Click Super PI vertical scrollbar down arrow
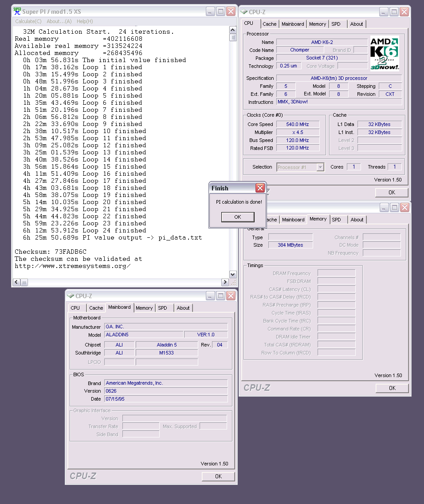This screenshot has height=504, width=424. (x=233, y=274)
